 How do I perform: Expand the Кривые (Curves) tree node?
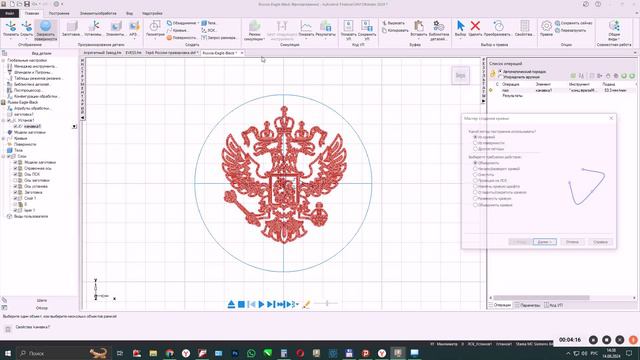(3, 138)
